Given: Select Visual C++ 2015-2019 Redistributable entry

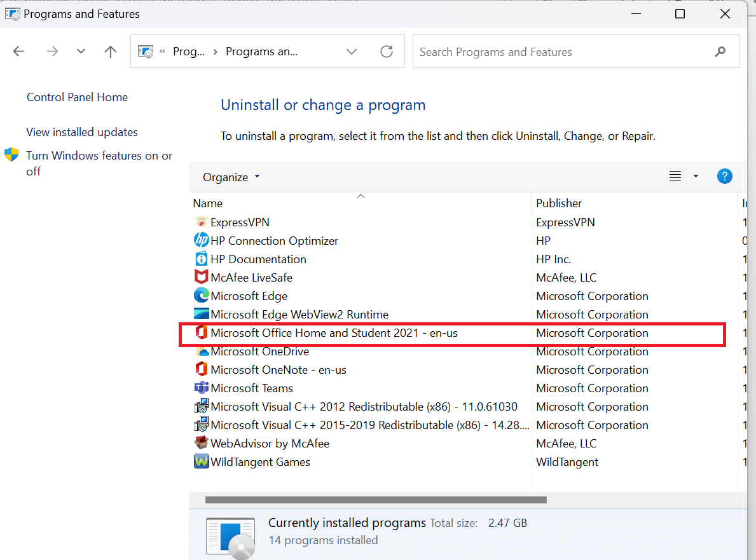Looking at the screenshot, I should [370, 425].
